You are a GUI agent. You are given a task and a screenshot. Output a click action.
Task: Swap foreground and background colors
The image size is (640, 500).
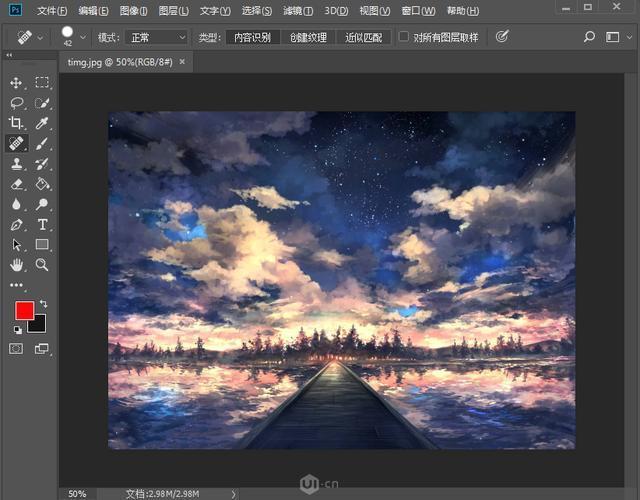[43, 304]
